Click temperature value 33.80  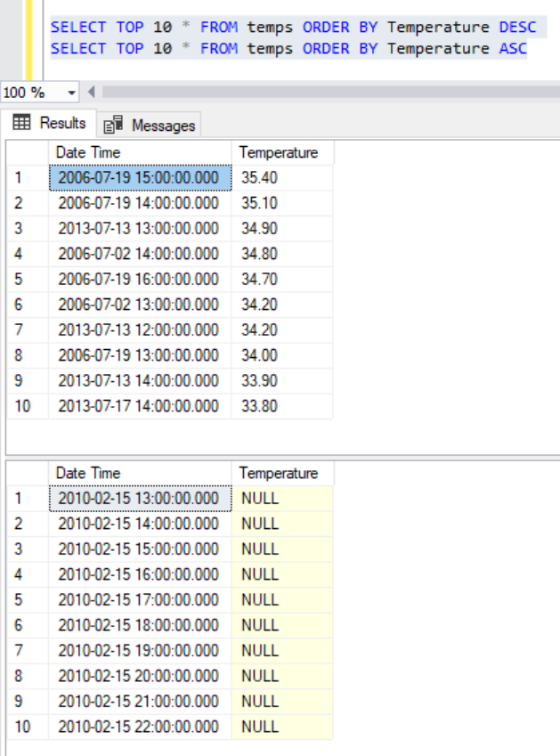(x=282, y=406)
